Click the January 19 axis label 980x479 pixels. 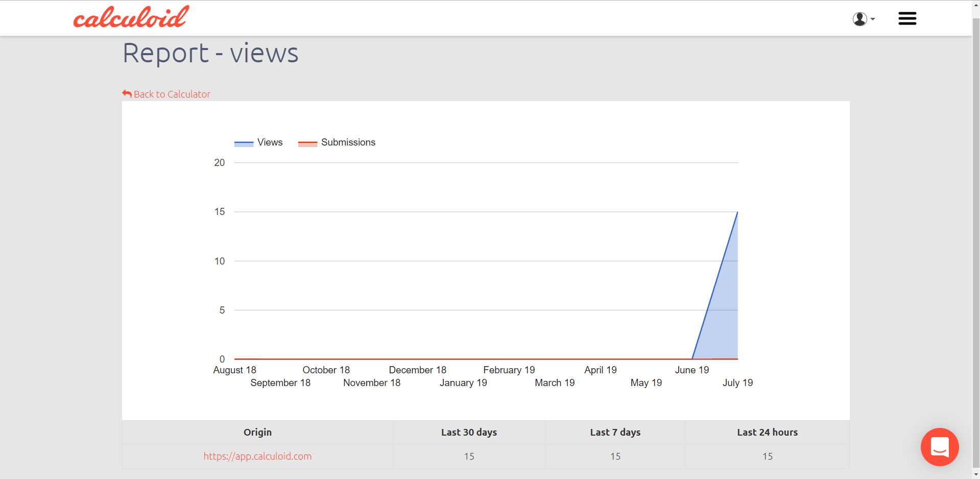(x=463, y=383)
